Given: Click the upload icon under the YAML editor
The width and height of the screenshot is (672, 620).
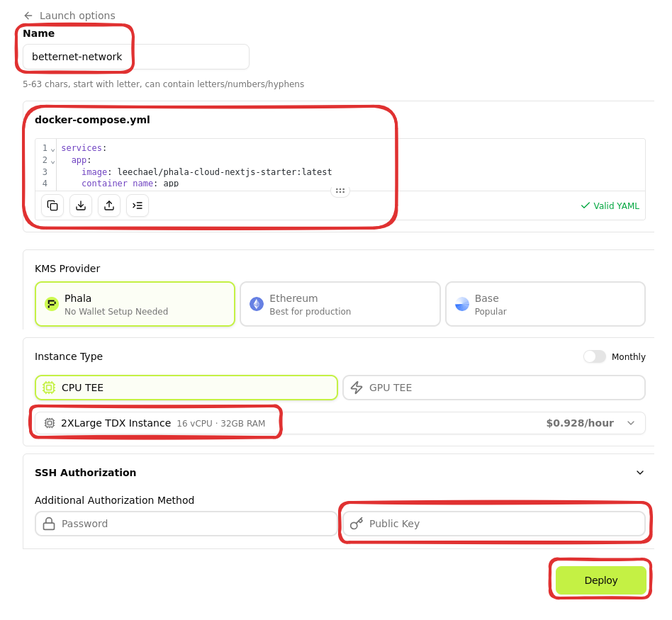Looking at the screenshot, I should (109, 205).
